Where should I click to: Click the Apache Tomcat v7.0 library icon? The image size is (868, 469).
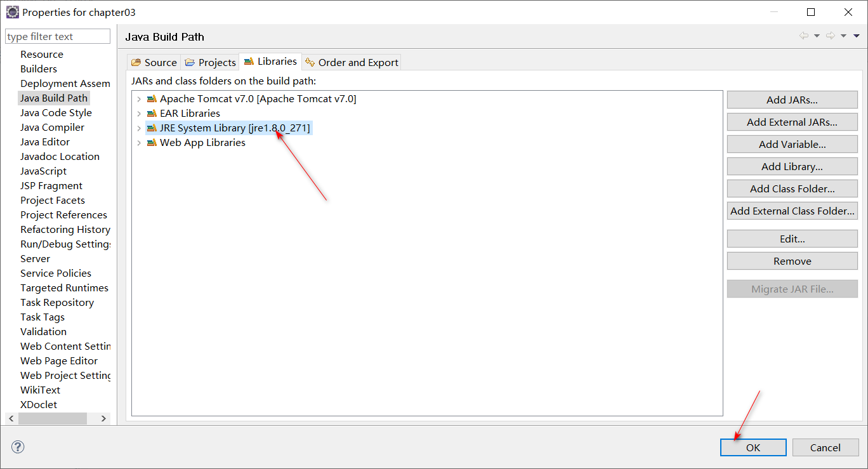pyautogui.click(x=151, y=99)
